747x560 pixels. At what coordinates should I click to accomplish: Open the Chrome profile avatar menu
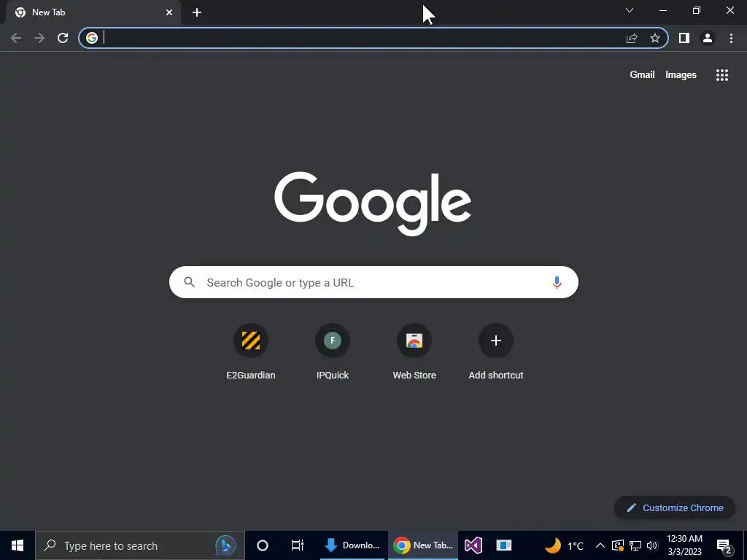(x=708, y=38)
